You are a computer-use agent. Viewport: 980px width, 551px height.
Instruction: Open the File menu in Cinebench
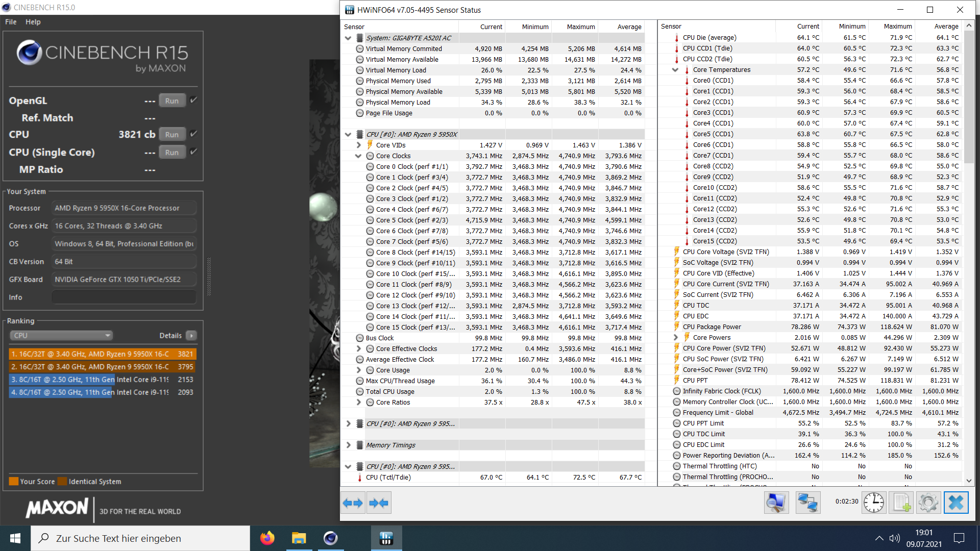pyautogui.click(x=10, y=22)
